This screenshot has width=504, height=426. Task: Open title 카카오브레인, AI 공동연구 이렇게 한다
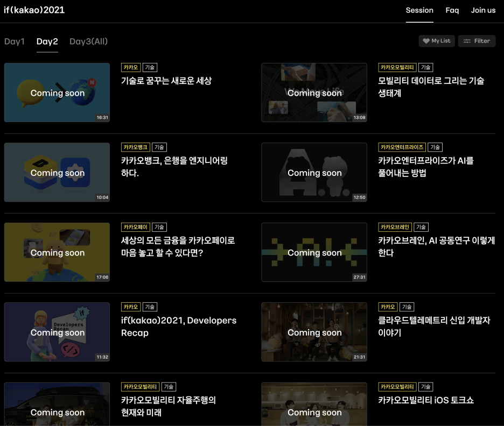coord(437,246)
